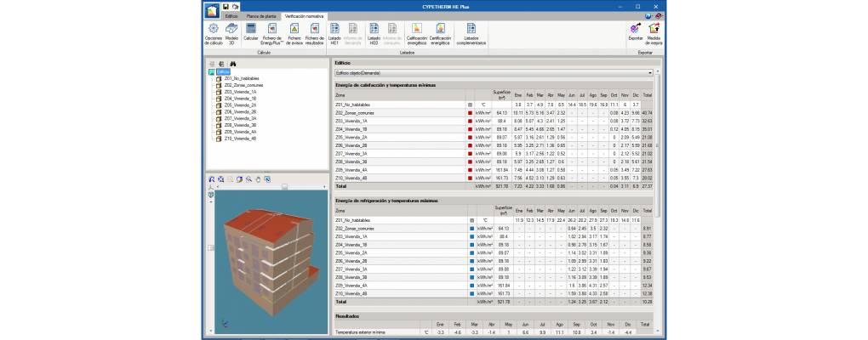Open Fichero de avisos
The height and width of the screenshot is (340, 868).
(294, 34)
